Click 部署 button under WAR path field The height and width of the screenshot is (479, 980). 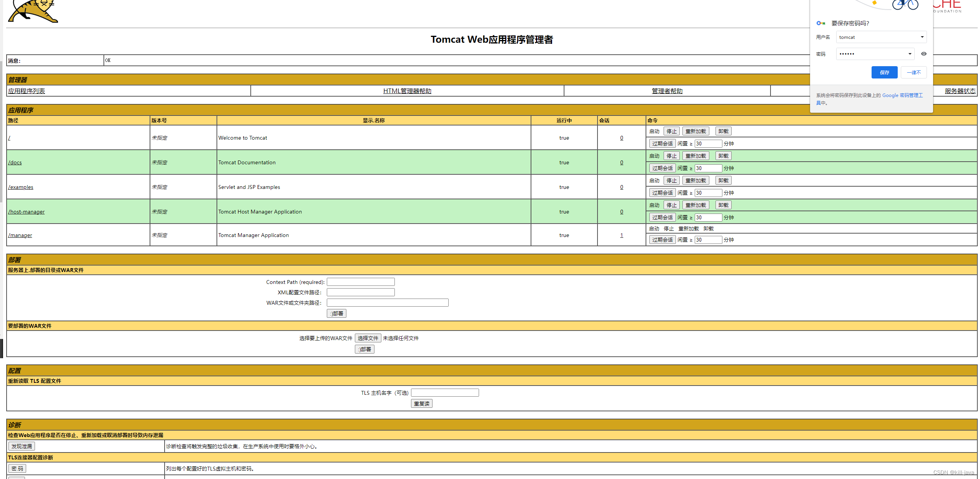point(336,314)
